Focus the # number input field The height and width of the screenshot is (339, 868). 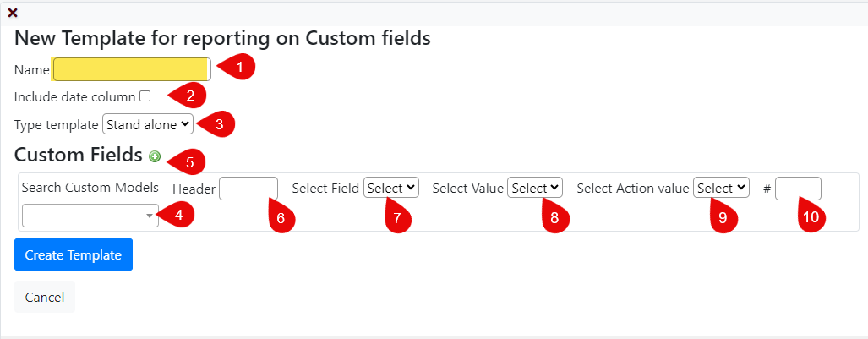798,189
